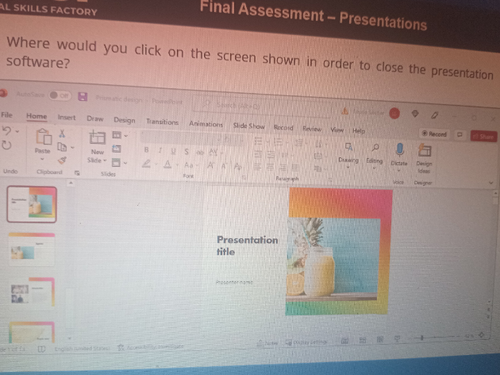
Task: Select the second slide thumbnail
Action: click(31, 249)
